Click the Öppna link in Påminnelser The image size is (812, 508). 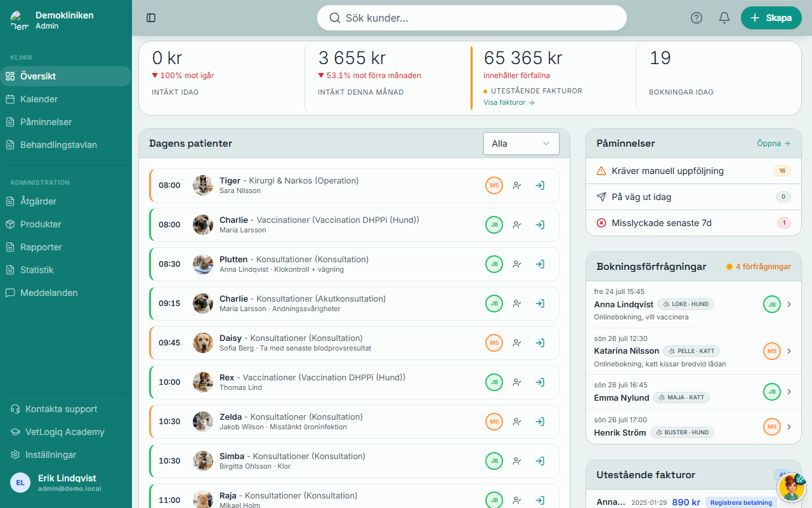[x=773, y=144]
